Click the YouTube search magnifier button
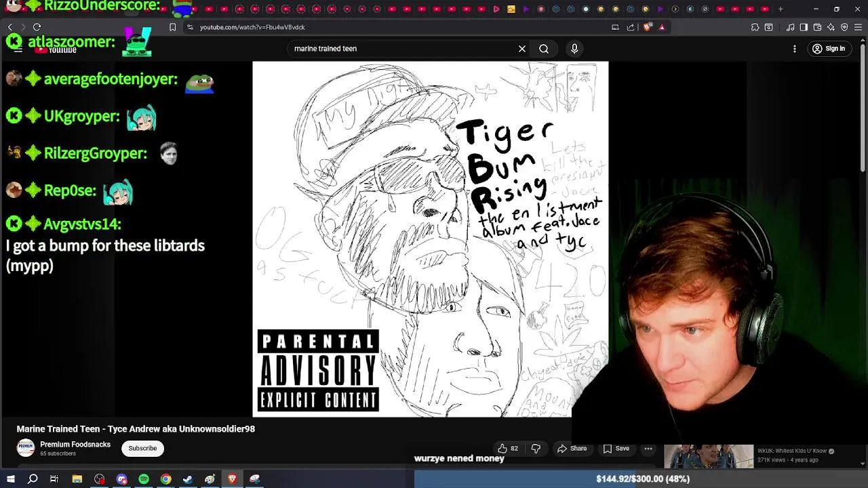The image size is (868, 488). (544, 49)
